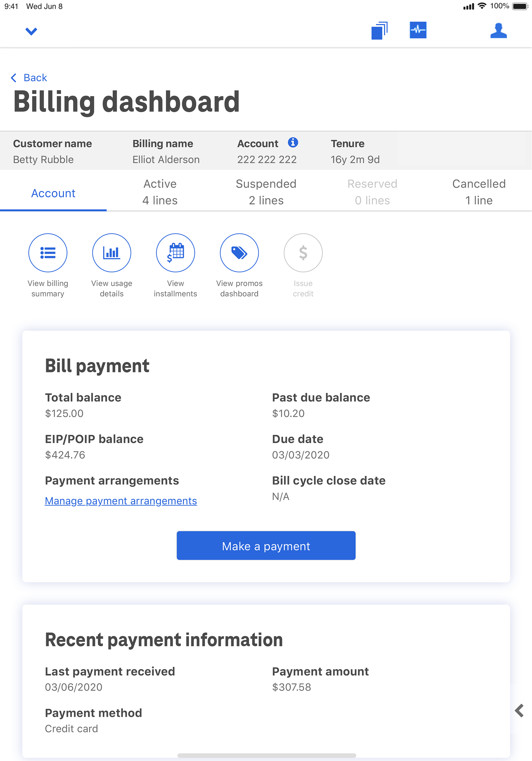The width and height of the screenshot is (532, 761).
Task: Expand the side panel chevron at right edge
Action: [x=519, y=711]
